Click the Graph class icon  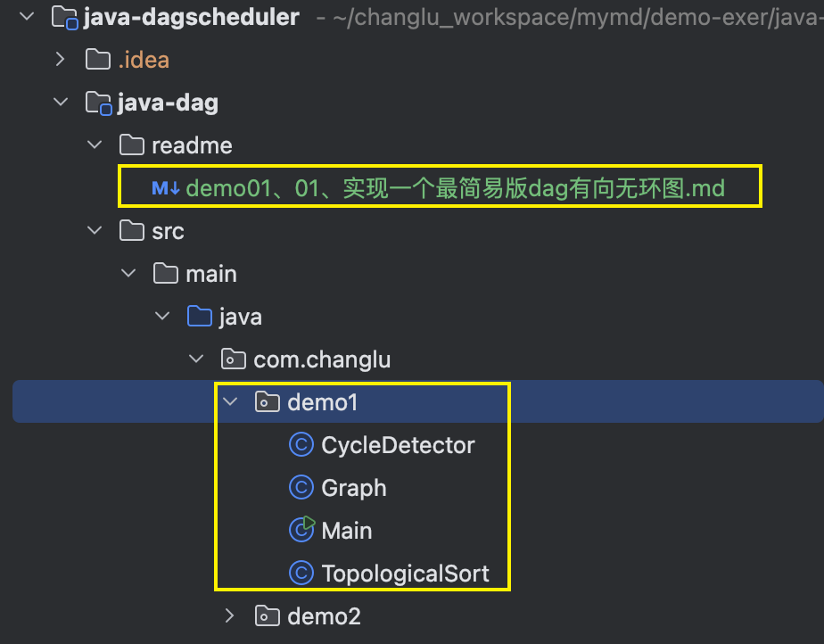click(301, 487)
